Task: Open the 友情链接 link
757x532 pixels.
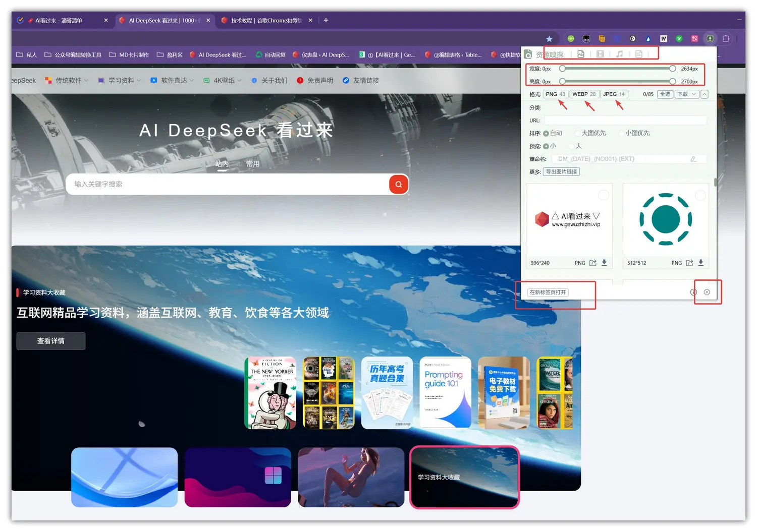Action: click(x=361, y=80)
